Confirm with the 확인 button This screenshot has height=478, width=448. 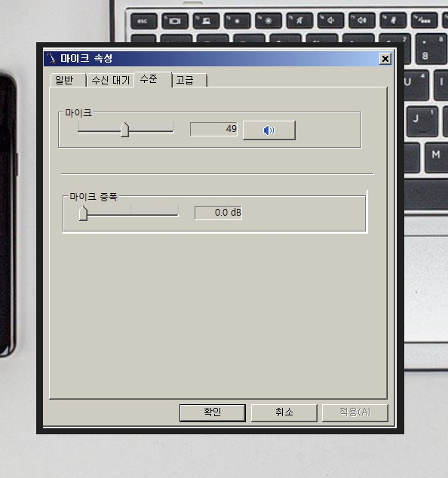coord(213,412)
